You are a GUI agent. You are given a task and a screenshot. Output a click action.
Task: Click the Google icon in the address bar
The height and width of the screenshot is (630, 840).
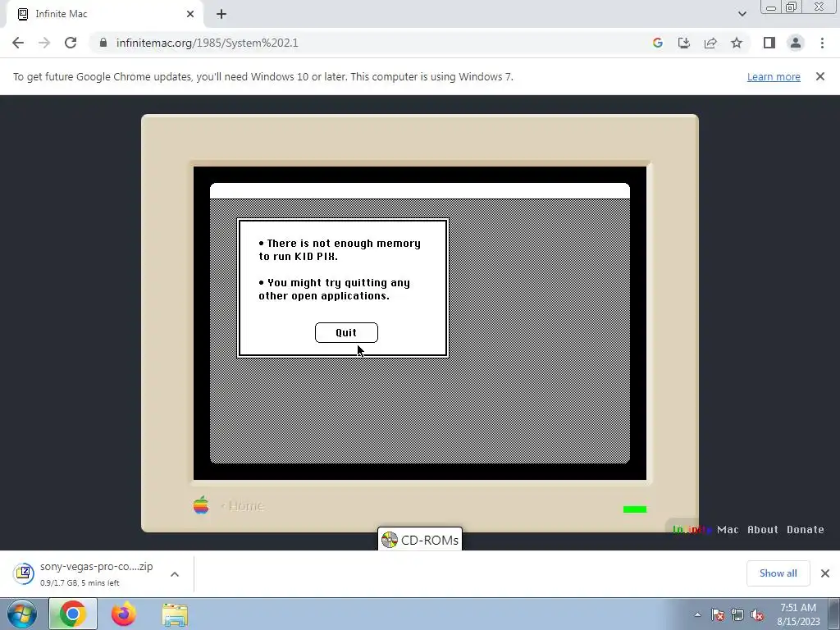tap(658, 43)
